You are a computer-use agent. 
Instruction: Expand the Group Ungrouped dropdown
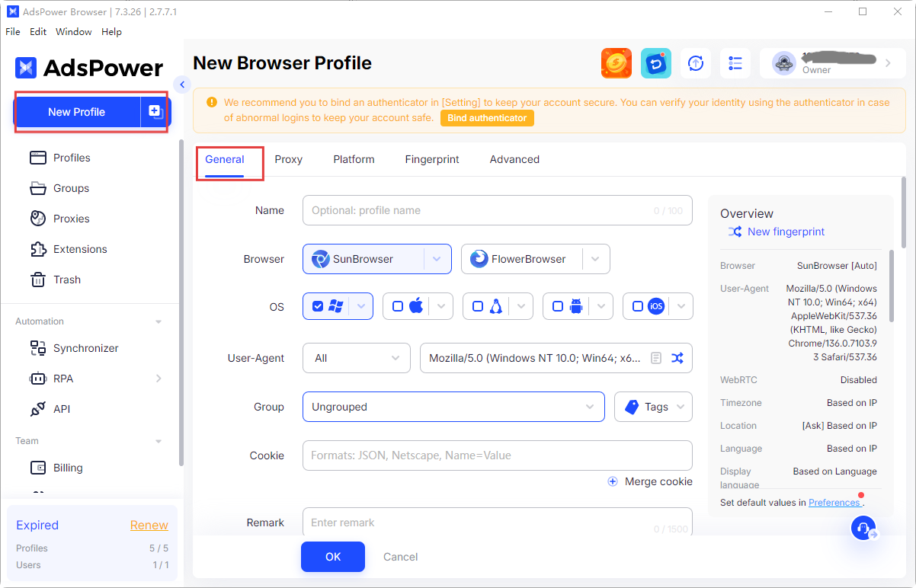click(453, 407)
